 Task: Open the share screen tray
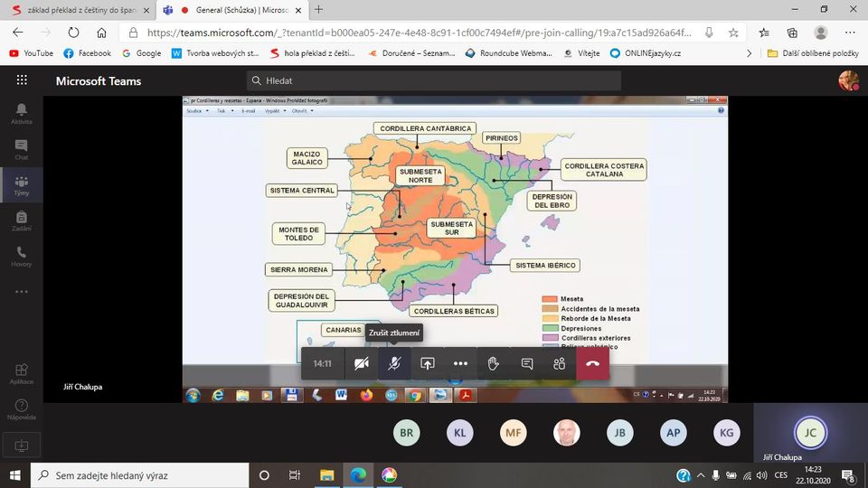click(x=428, y=363)
